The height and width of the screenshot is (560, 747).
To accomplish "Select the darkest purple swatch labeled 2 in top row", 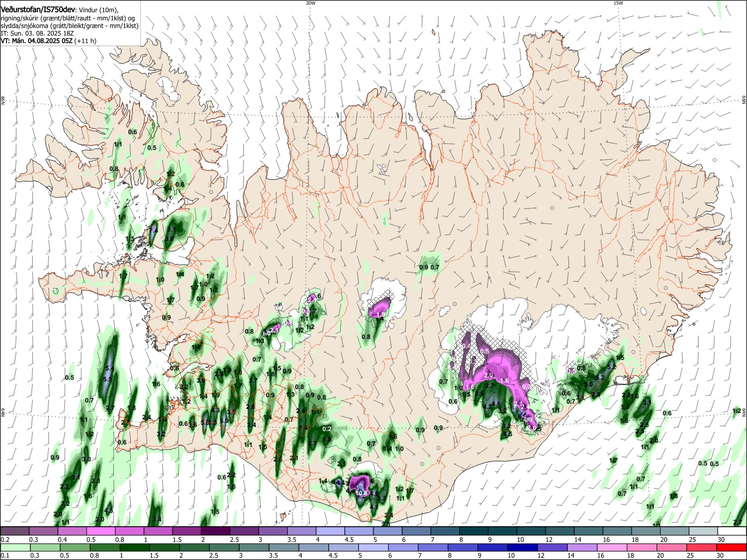I will click(215, 531).
